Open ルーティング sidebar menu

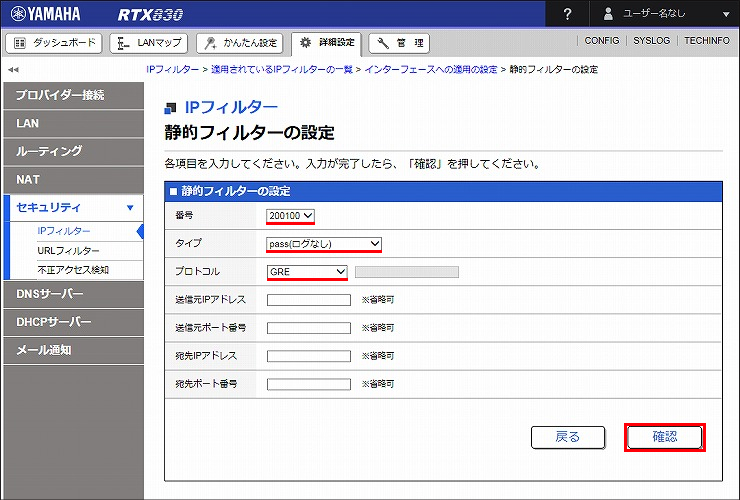tap(74, 152)
